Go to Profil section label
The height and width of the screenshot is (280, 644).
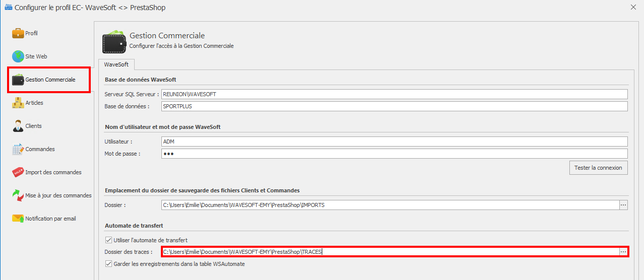tap(32, 33)
